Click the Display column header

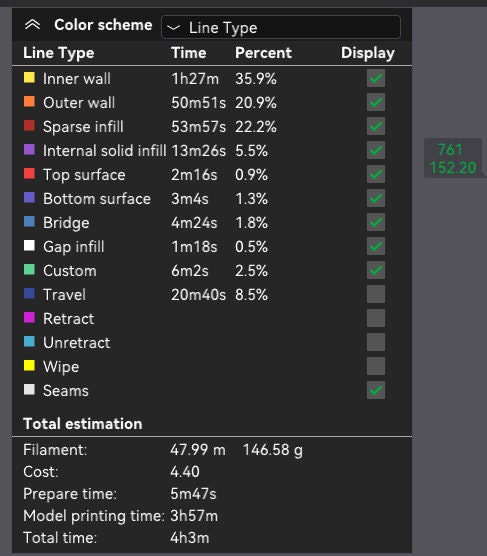coord(367,54)
